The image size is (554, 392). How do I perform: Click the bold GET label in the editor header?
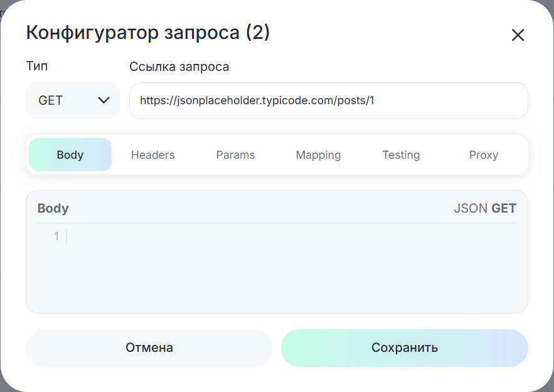(x=504, y=208)
